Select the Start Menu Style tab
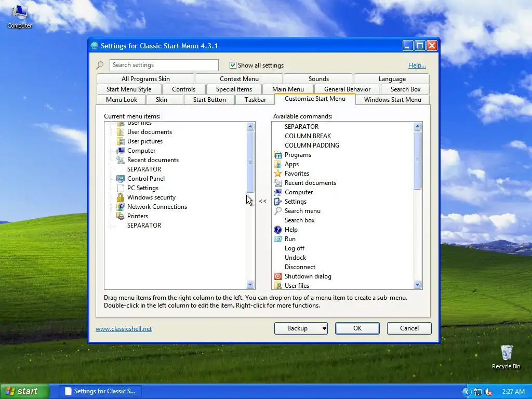The height and width of the screenshot is (399, 532). 129,89
